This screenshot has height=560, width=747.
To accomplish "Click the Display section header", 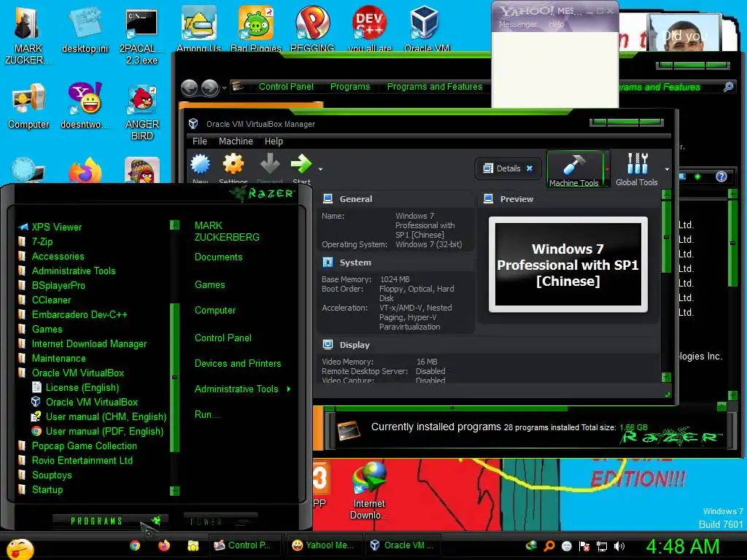I will pyautogui.click(x=355, y=345).
